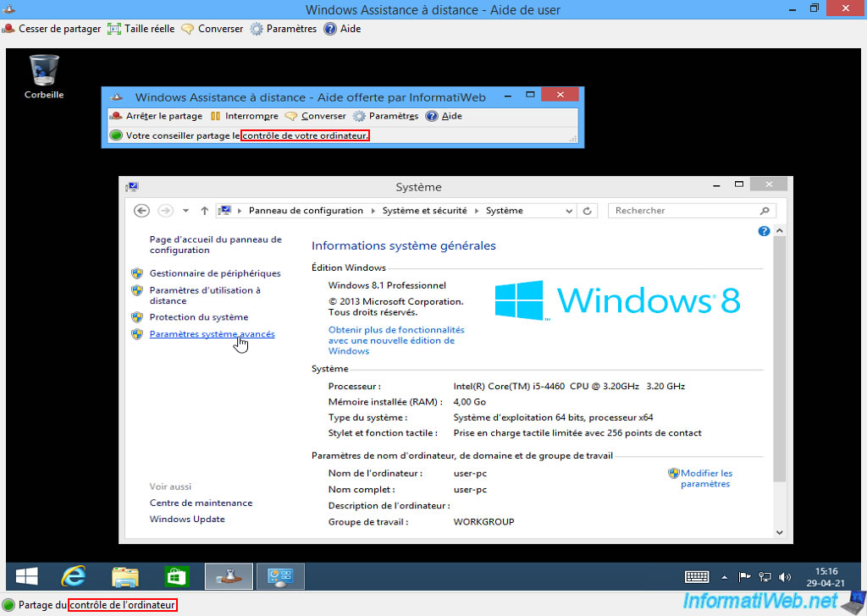This screenshot has height=616, width=867.
Task: Open the Windows Start button
Action: tap(26, 577)
